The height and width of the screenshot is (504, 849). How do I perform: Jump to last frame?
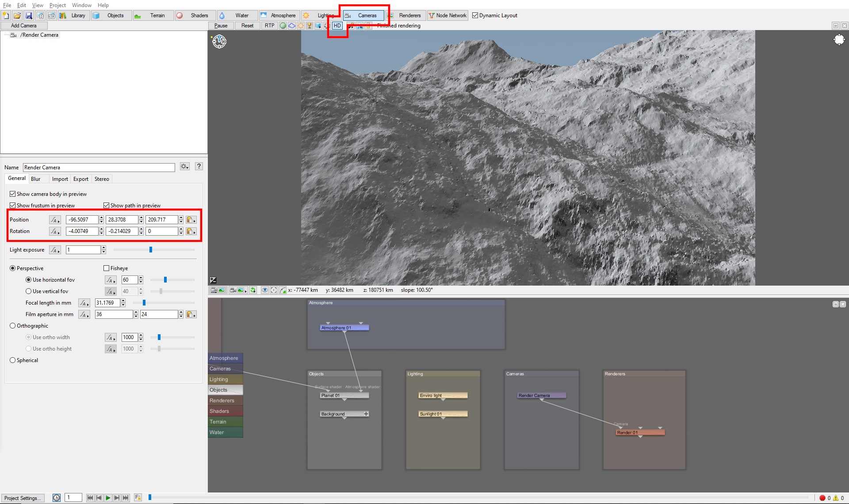(x=126, y=498)
